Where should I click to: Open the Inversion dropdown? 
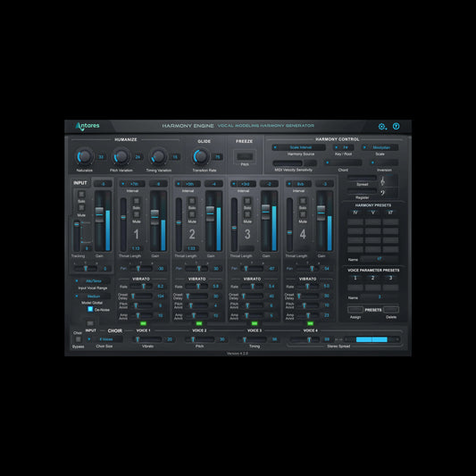384,163
